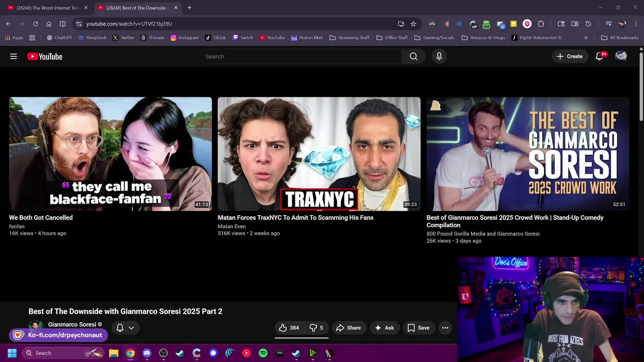Open the ChatGPT bookmark

point(59,38)
